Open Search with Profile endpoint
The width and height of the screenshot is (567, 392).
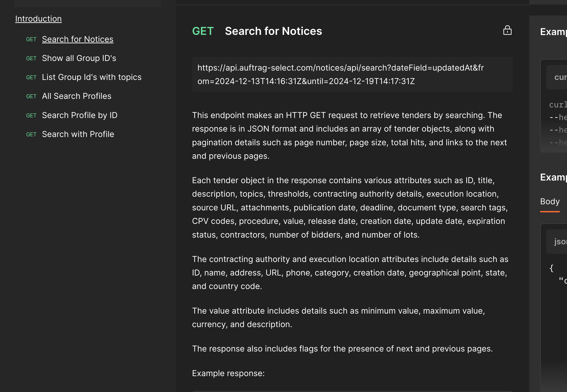(78, 134)
